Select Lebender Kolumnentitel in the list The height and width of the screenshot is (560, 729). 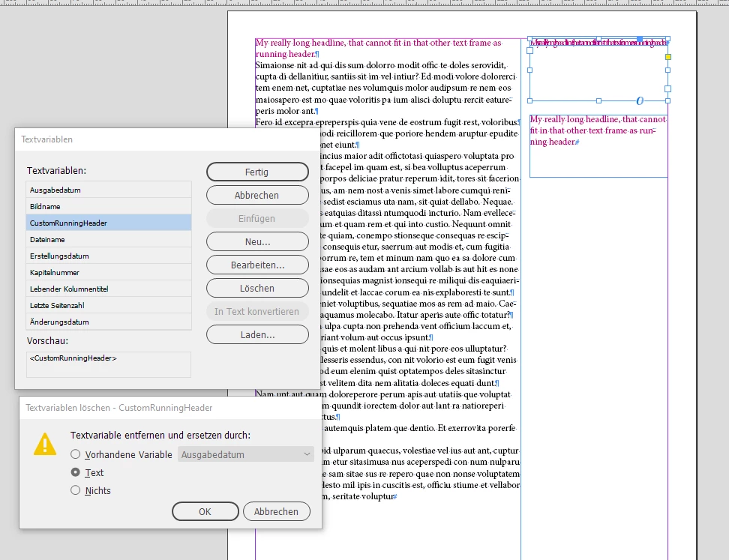[x=109, y=289]
